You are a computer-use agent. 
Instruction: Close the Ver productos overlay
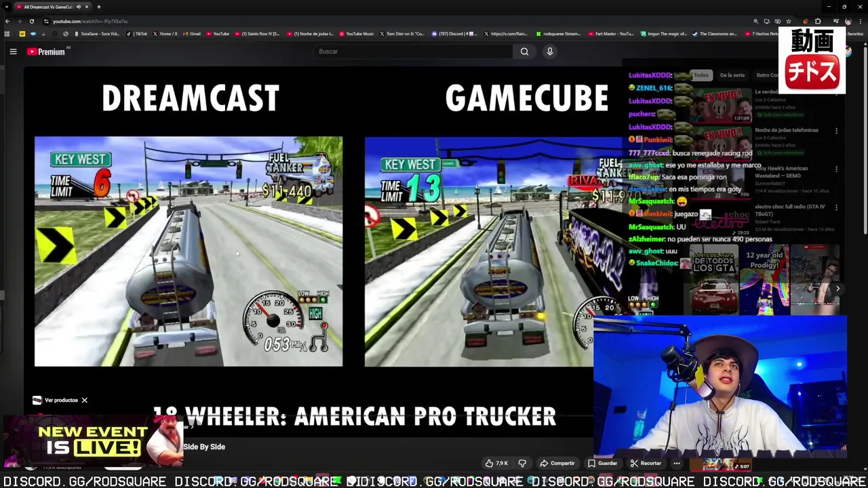tap(84, 400)
